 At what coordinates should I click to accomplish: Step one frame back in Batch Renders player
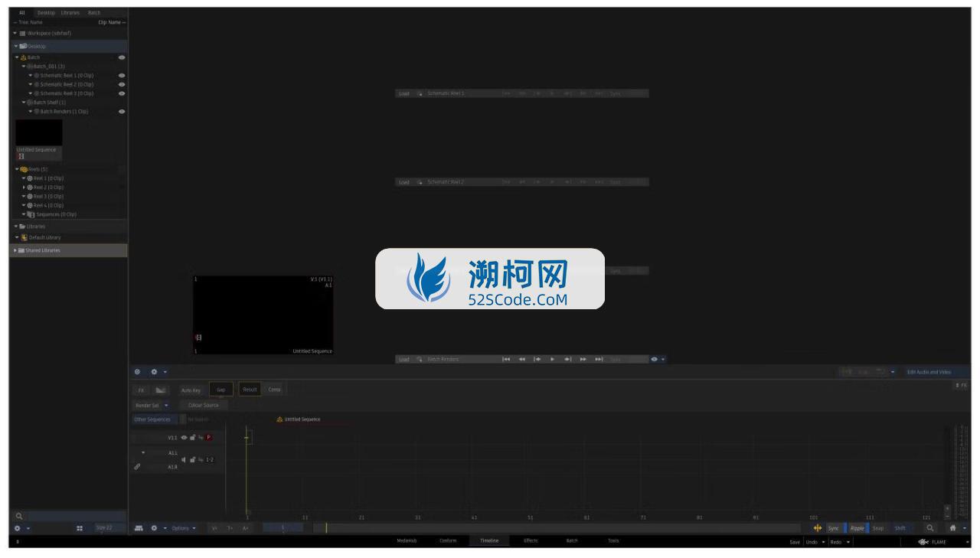pyautogui.click(x=537, y=358)
